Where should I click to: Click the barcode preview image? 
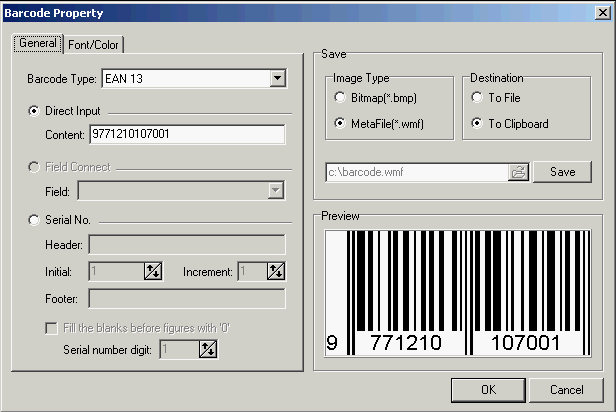pos(458,293)
